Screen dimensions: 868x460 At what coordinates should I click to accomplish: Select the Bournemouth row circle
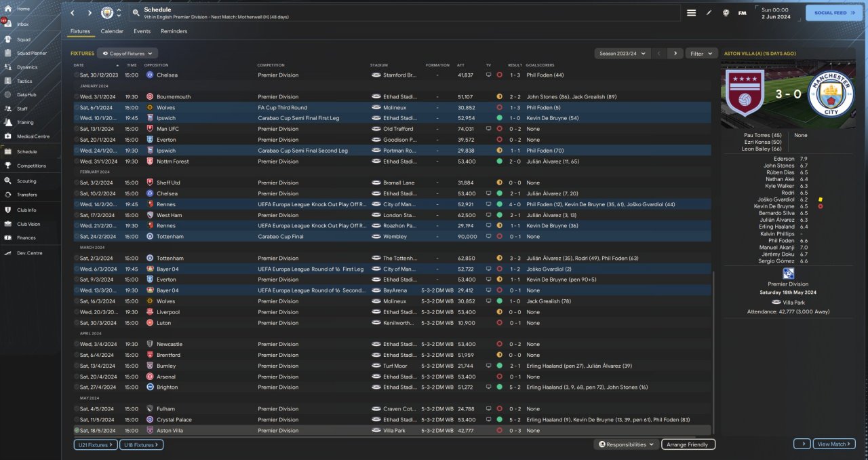(77, 97)
